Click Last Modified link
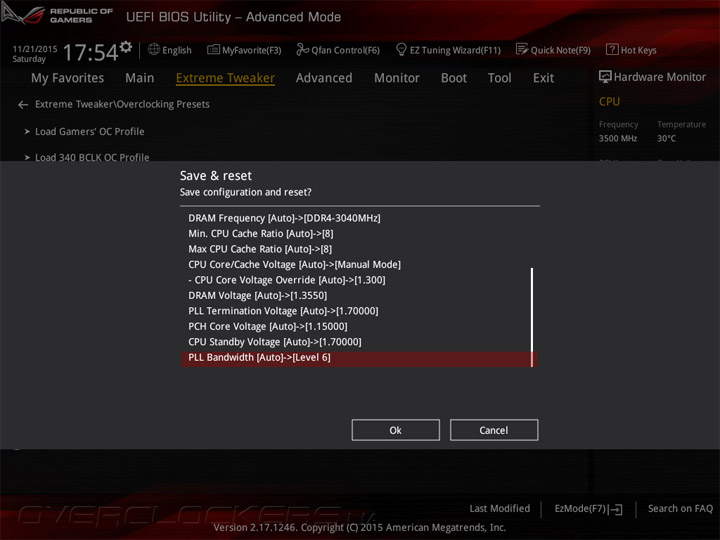This screenshot has height=540, width=720. pyautogui.click(x=500, y=508)
